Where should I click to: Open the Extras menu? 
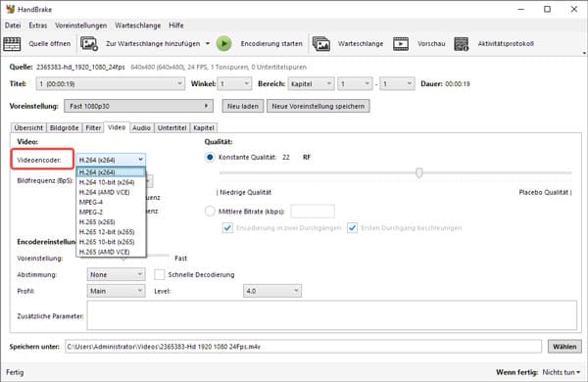[x=38, y=25]
